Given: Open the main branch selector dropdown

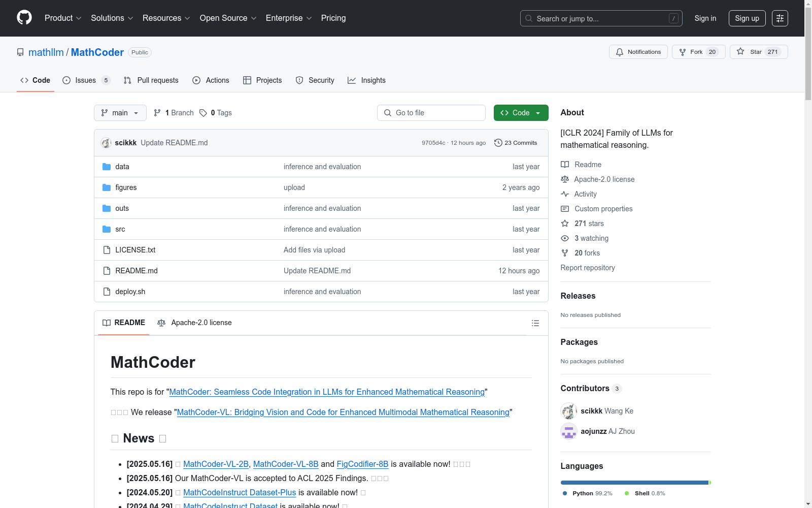Looking at the screenshot, I should pyautogui.click(x=120, y=113).
